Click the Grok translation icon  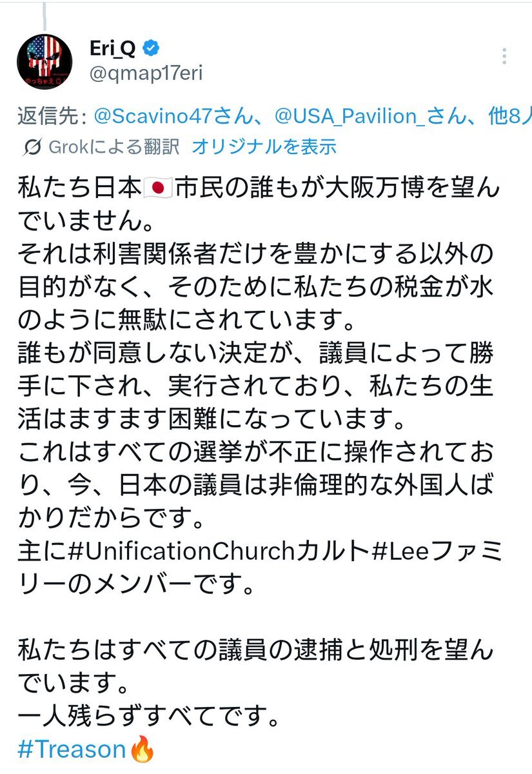coord(32,148)
